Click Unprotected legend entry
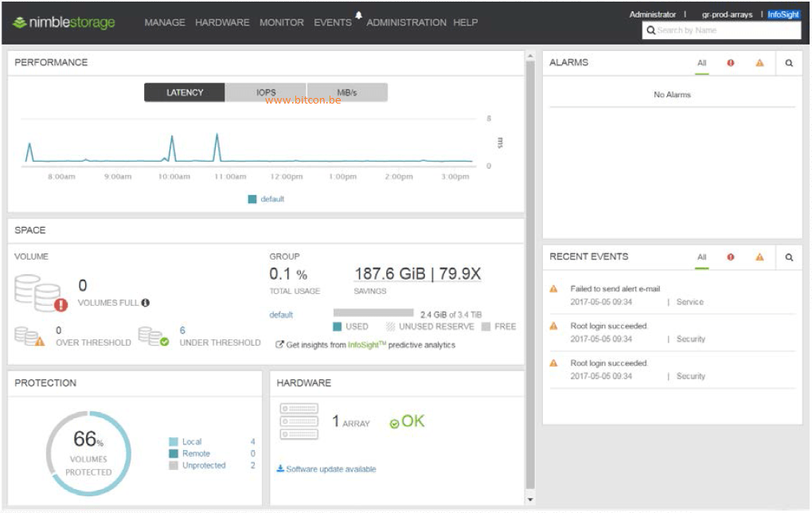Image resolution: width=812 pixels, height=513 pixels. [x=204, y=465]
